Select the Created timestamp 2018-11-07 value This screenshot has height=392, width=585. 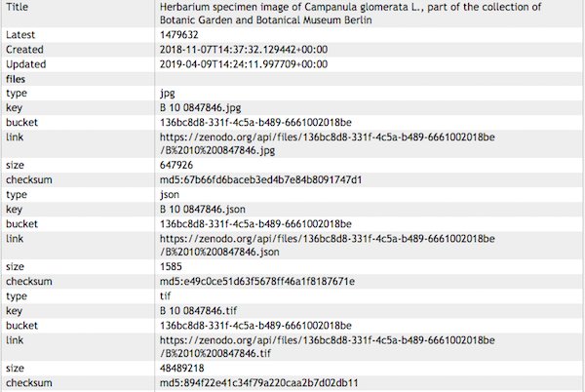pos(244,49)
